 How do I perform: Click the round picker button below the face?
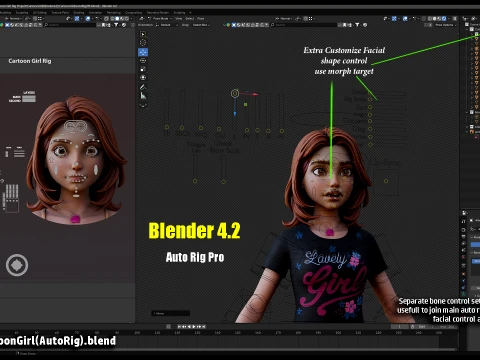click(17, 265)
